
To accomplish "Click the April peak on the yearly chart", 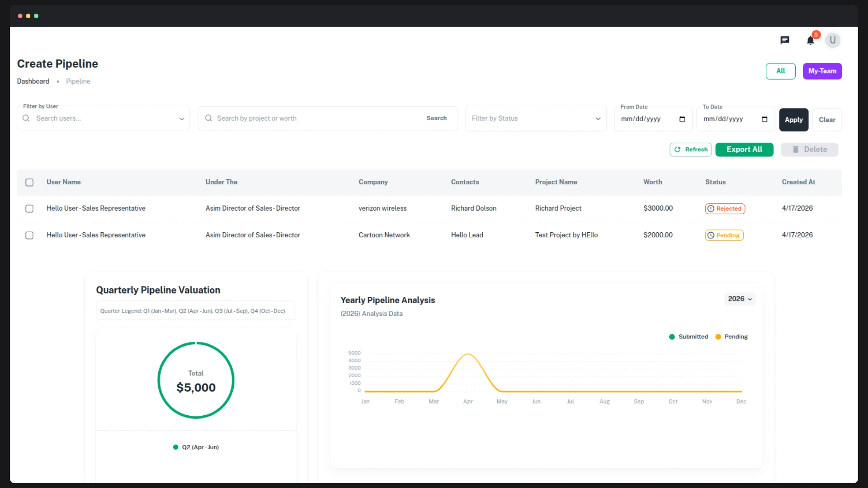I will pos(468,354).
